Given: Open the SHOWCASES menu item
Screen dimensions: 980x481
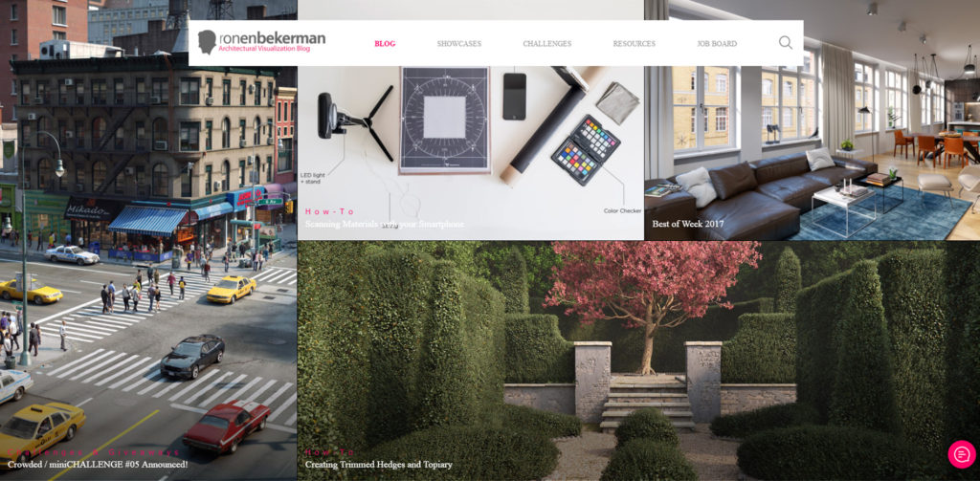Looking at the screenshot, I should pyautogui.click(x=458, y=44).
